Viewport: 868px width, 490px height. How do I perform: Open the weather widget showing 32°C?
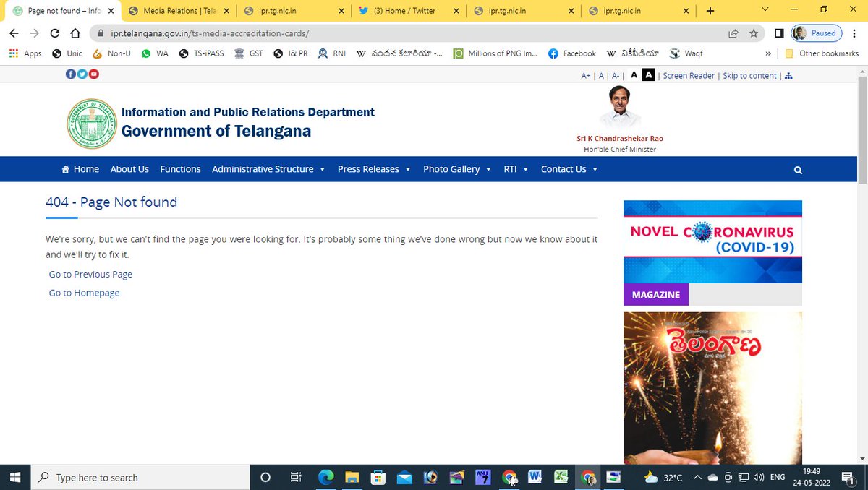coord(663,477)
